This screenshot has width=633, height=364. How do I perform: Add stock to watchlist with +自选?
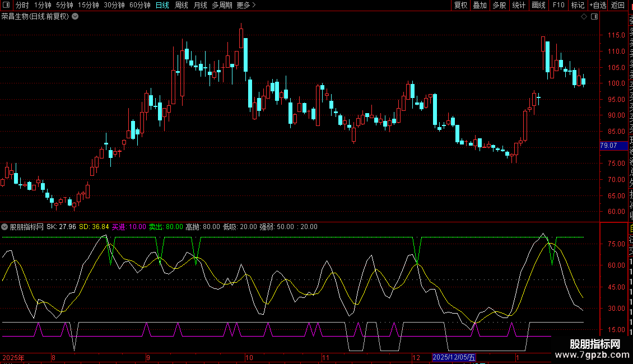coord(598,5)
